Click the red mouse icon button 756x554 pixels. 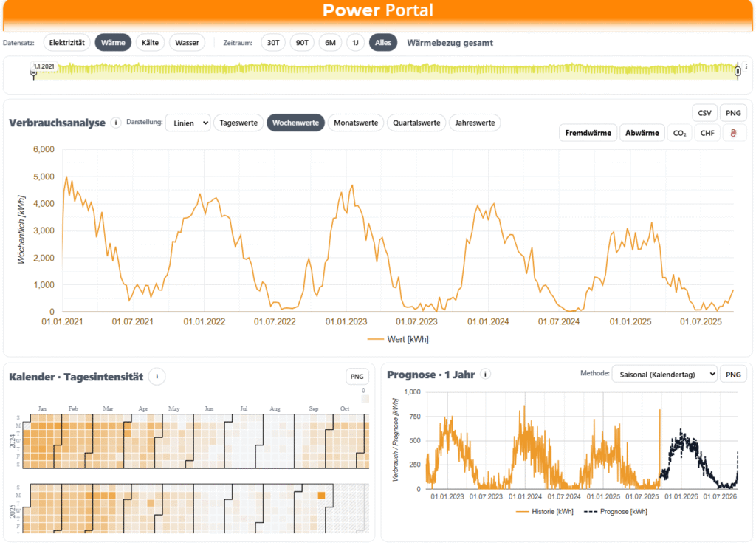pos(733,133)
